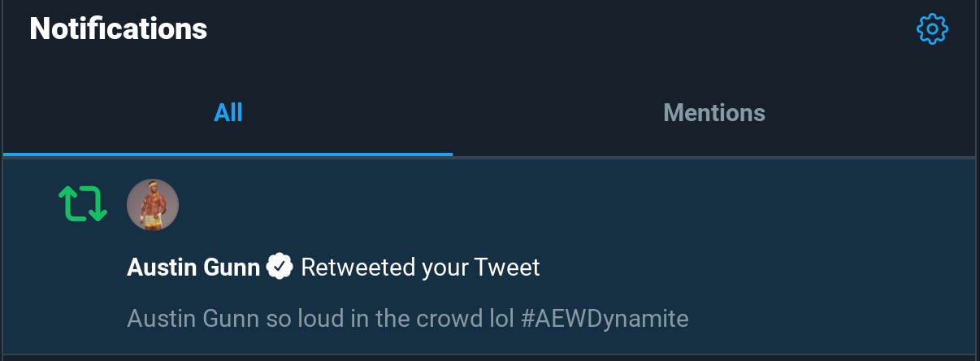The width and height of the screenshot is (980, 361).
Task: Click the Notifications heading
Action: tap(119, 29)
